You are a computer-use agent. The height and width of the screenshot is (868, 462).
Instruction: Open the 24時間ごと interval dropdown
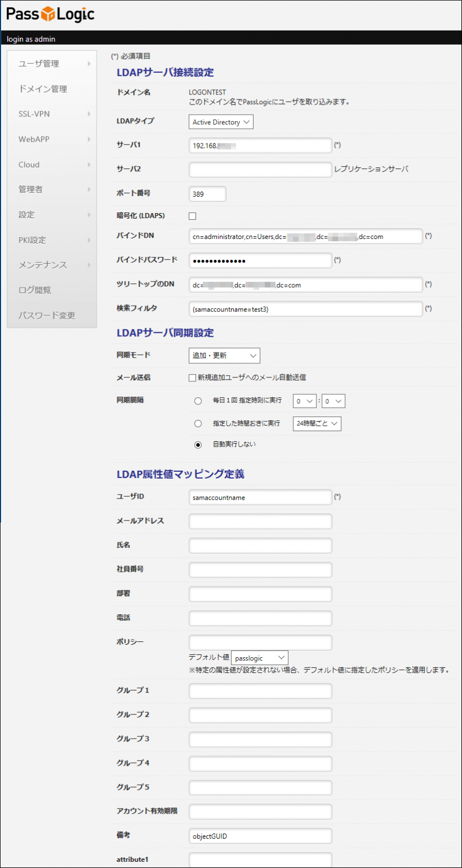pos(316,423)
